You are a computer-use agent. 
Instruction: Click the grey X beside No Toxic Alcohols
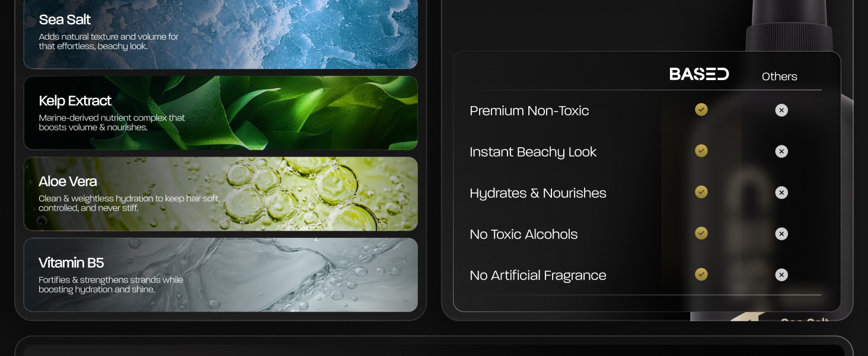781,234
